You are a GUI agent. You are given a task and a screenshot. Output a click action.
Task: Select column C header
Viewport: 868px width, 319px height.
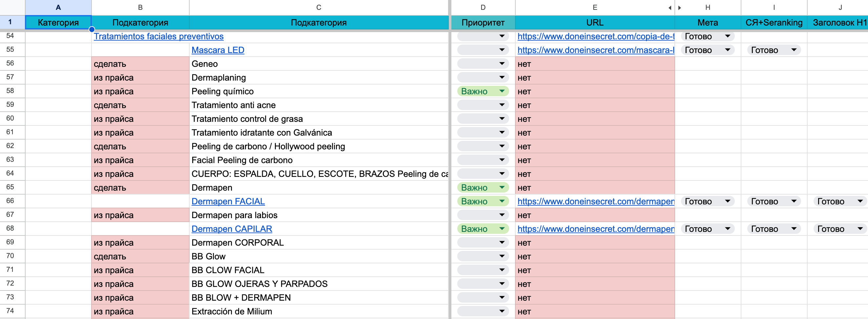pos(319,8)
